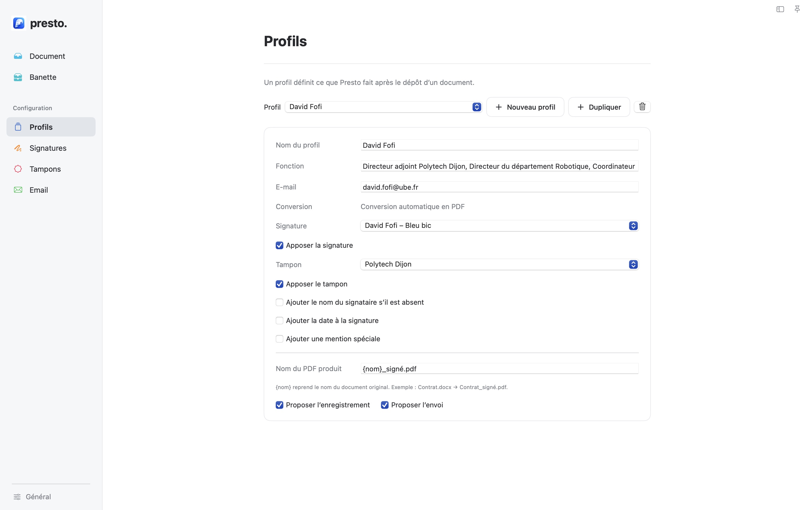
Task: Open Général settings at sidebar bottom
Action: click(x=32, y=497)
